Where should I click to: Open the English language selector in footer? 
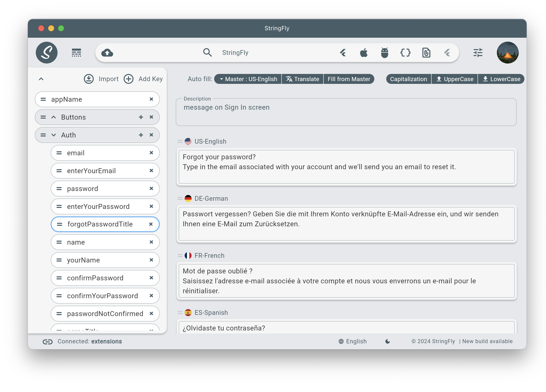(x=352, y=341)
